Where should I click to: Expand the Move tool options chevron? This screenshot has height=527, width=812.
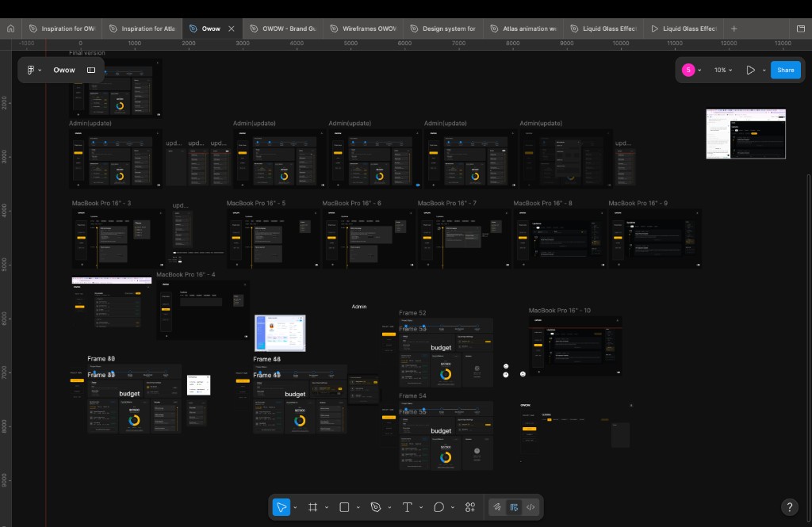pos(295,507)
